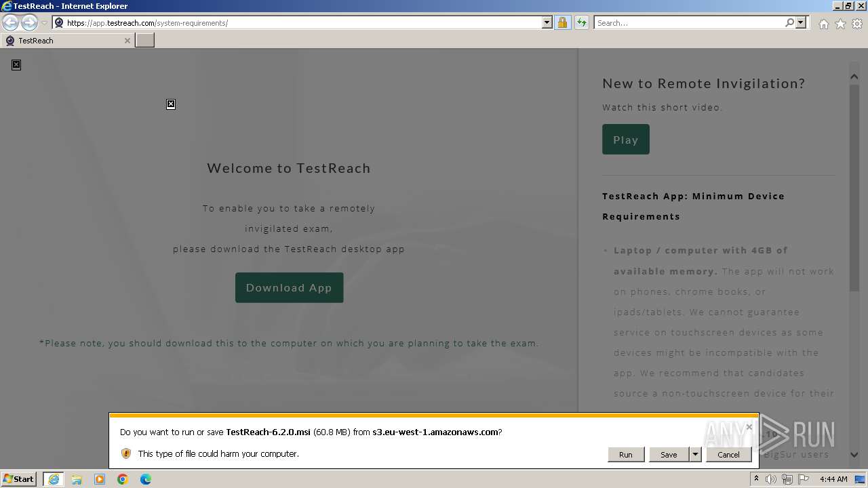Click the browser Back arrow button
Screen dimensions: 868x488
(10, 22)
